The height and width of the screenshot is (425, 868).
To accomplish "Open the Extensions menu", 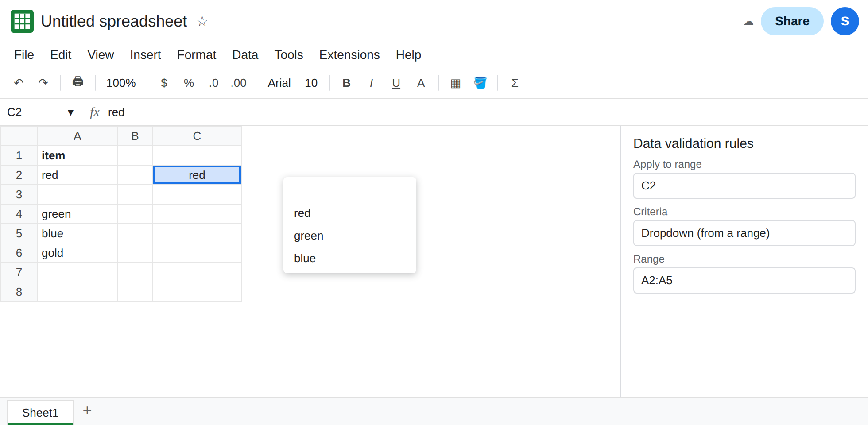I will pos(349,54).
